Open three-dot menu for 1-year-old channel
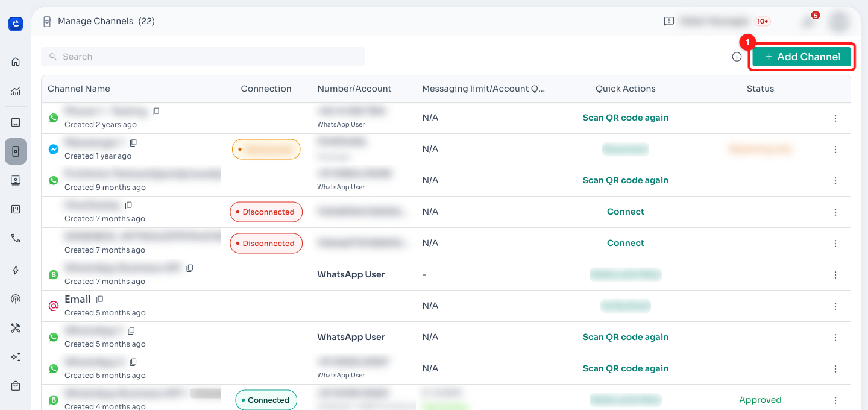The width and height of the screenshot is (868, 410). click(x=835, y=150)
